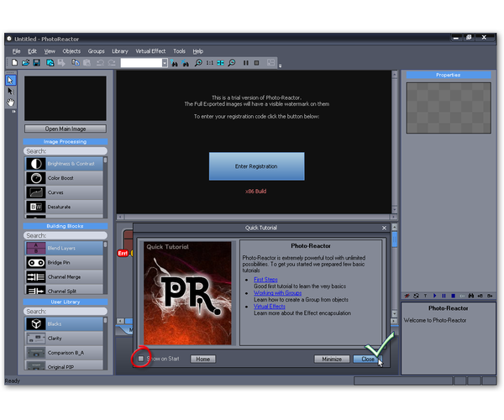Click the T text icon under Properties
This screenshot has height=420, width=504.
[x=425, y=296]
